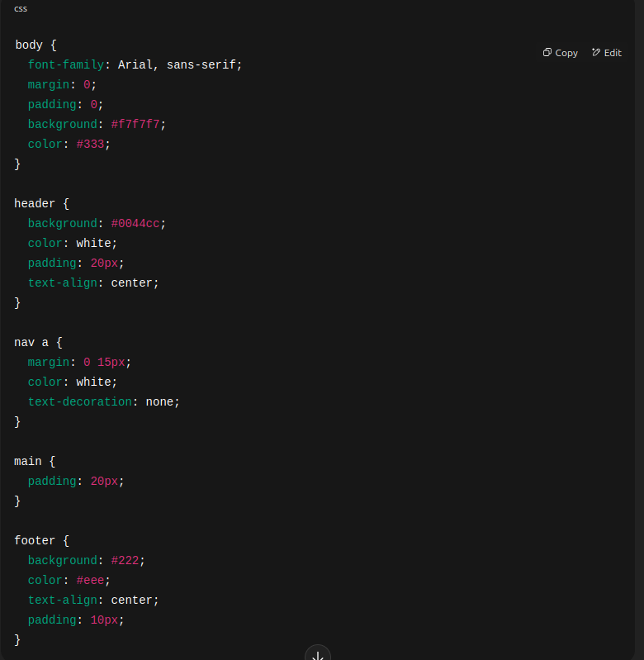Click the 'color: #eee;' line

[x=69, y=581]
